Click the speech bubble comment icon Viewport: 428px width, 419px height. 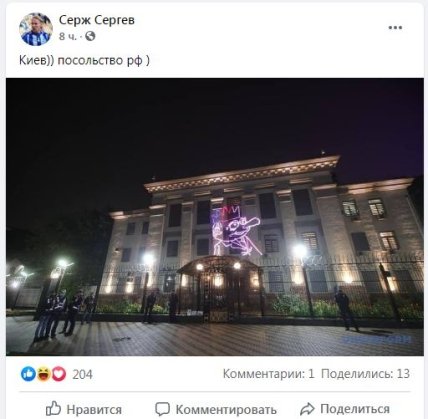pyautogui.click(x=163, y=409)
